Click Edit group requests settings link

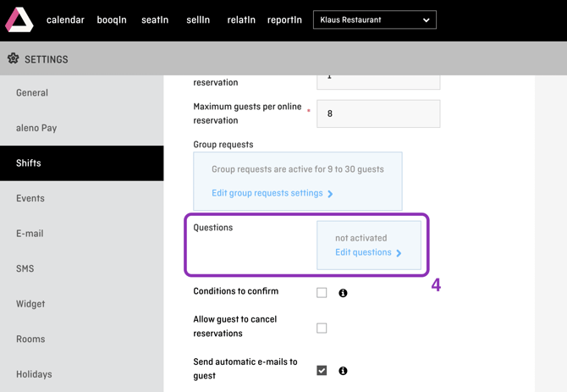pos(267,193)
